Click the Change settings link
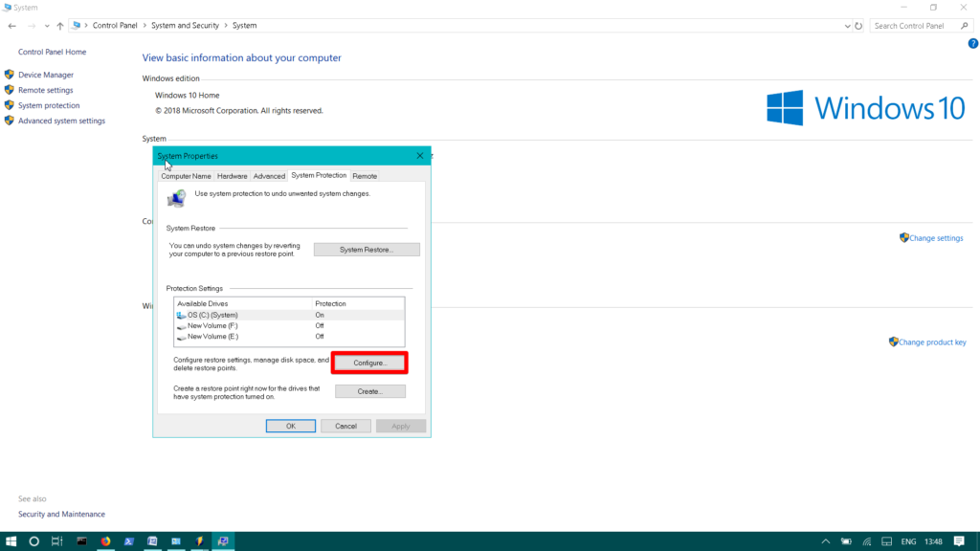This screenshot has width=980, height=551. pos(936,238)
